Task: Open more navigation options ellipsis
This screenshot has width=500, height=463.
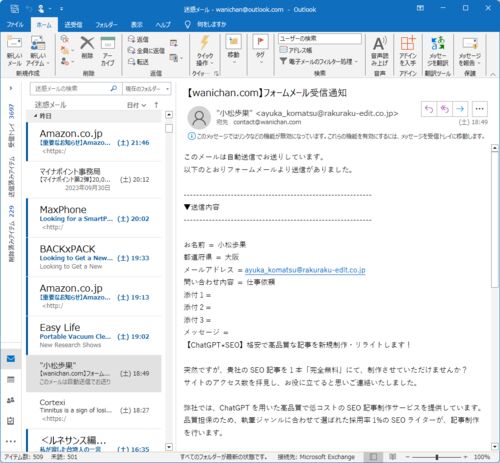Action: 11,441
